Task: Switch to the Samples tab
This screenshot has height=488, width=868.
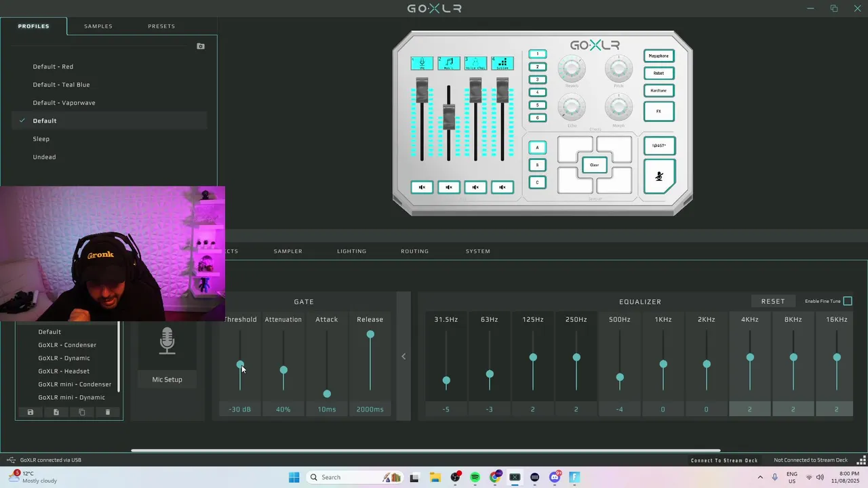Action: pyautogui.click(x=98, y=26)
